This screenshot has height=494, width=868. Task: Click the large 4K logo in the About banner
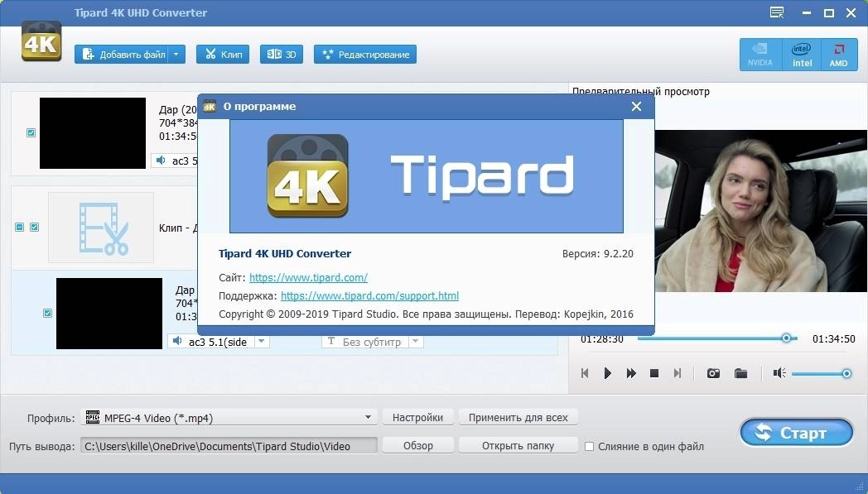tap(308, 176)
